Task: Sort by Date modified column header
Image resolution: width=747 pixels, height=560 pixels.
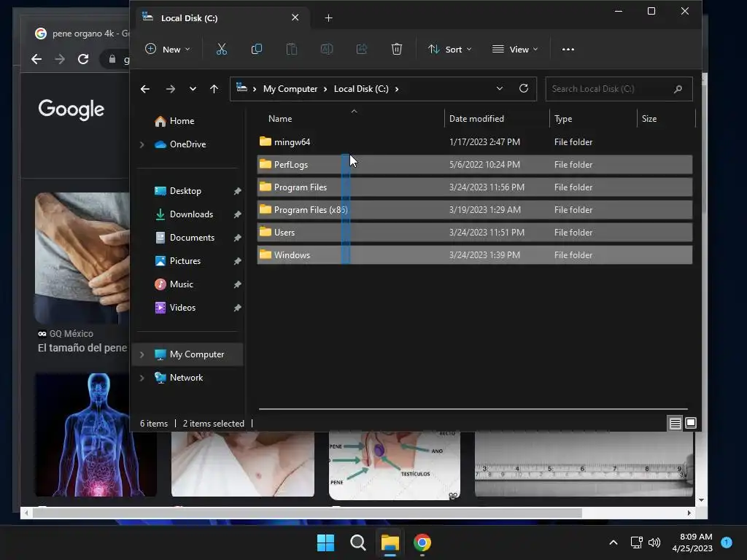Action: click(476, 119)
